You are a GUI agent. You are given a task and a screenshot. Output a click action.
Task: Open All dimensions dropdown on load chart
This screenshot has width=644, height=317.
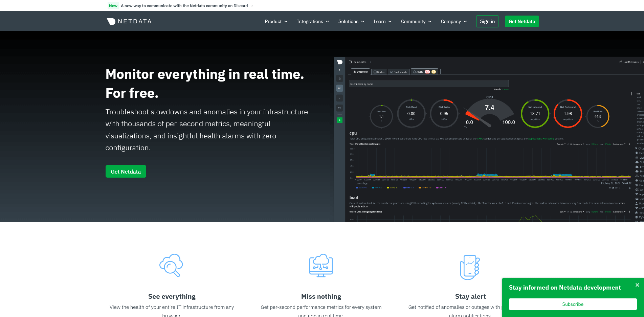click(x=577, y=212)
